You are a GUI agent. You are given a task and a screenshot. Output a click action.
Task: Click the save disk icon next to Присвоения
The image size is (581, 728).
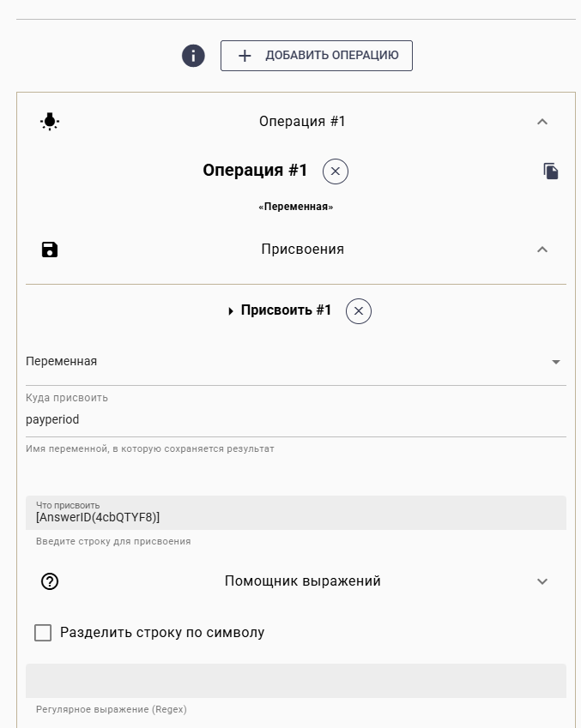pos(50,250)
